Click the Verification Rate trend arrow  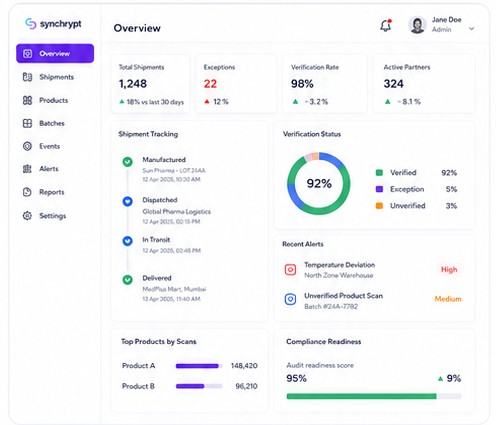pyautogui.click(x=295, y=102)
